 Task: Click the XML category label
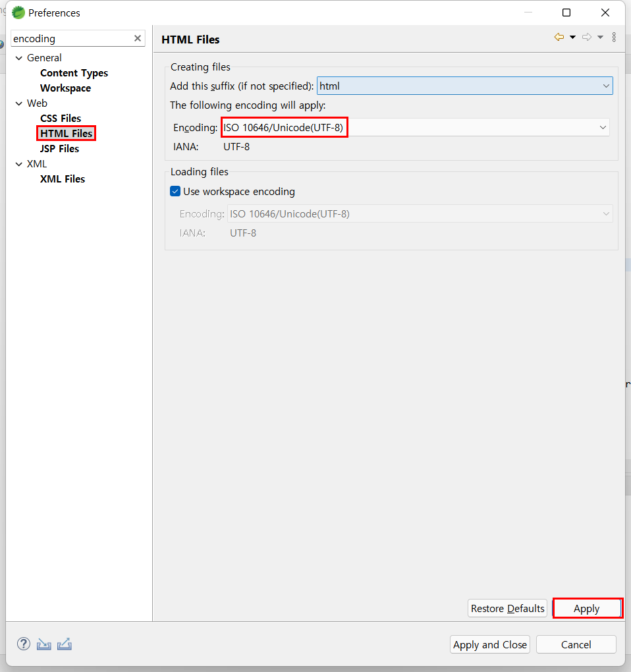tap(37, 164)
